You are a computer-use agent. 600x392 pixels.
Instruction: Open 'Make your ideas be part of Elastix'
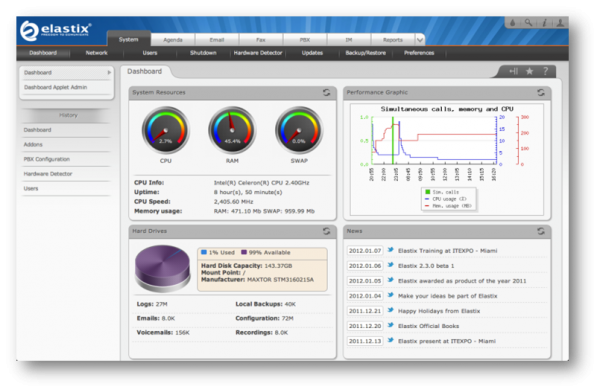[x=448, y=296]
